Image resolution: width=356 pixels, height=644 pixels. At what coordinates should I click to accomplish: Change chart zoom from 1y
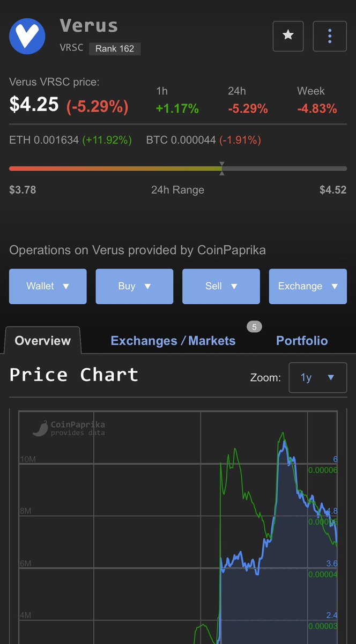pyautogui.click(x=317, y=378)
